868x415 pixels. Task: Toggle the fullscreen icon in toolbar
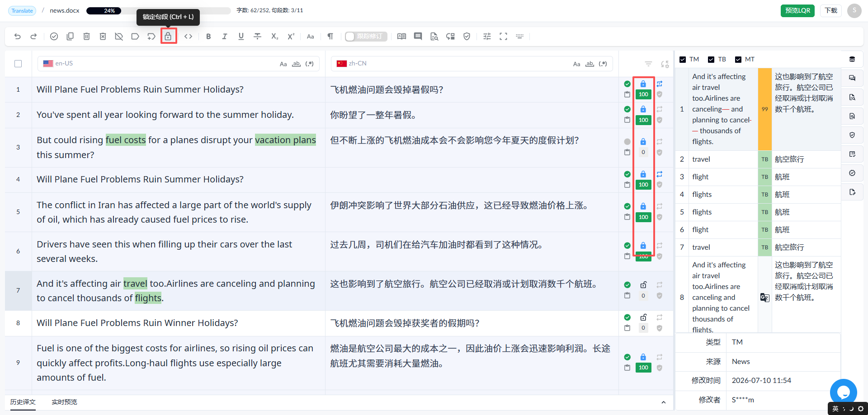point(503,37)
